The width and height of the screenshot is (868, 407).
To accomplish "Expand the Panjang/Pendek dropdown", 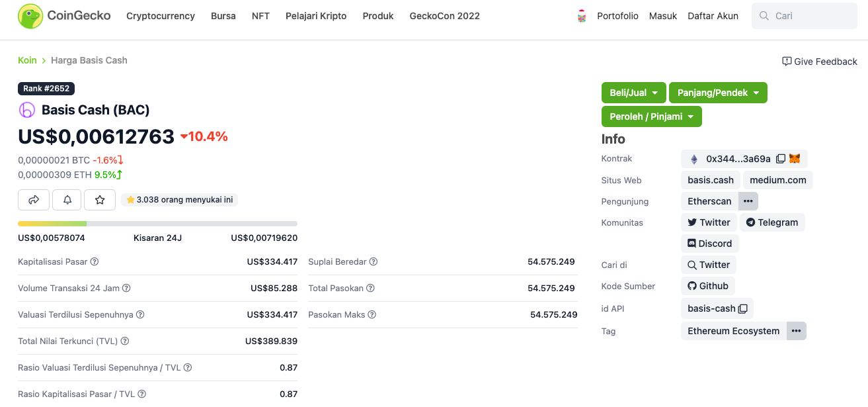I will click(718, 93).
